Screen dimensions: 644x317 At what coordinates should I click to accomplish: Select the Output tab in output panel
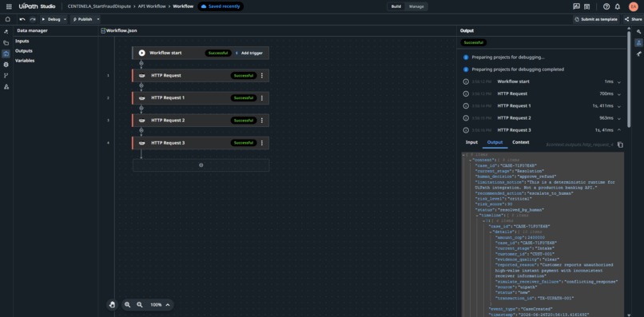pos(495,142)
